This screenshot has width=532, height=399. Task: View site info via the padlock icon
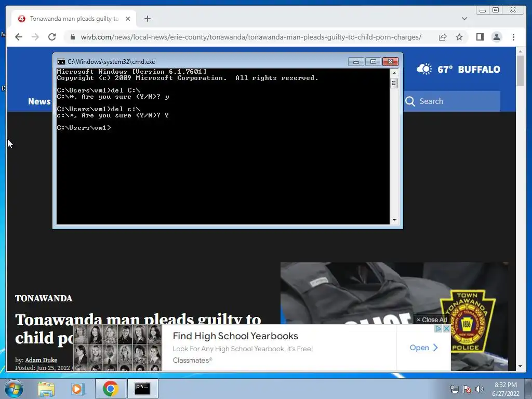point(73,37)
